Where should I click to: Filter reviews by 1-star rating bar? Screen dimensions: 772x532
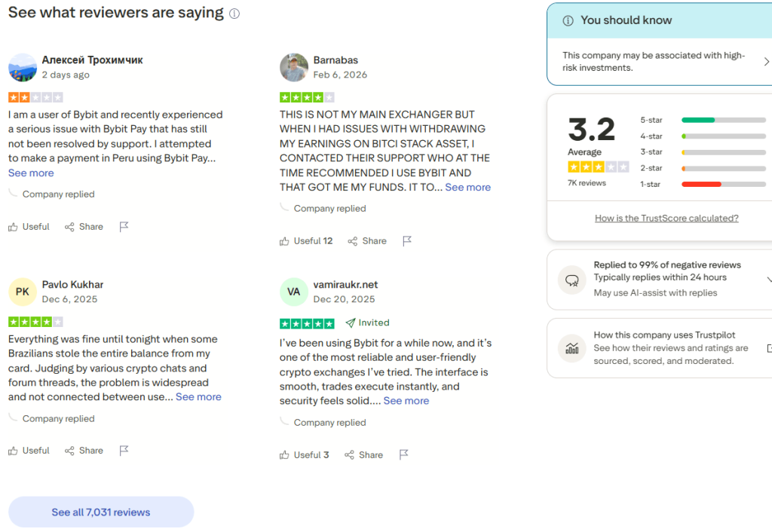tap(723, 184)
